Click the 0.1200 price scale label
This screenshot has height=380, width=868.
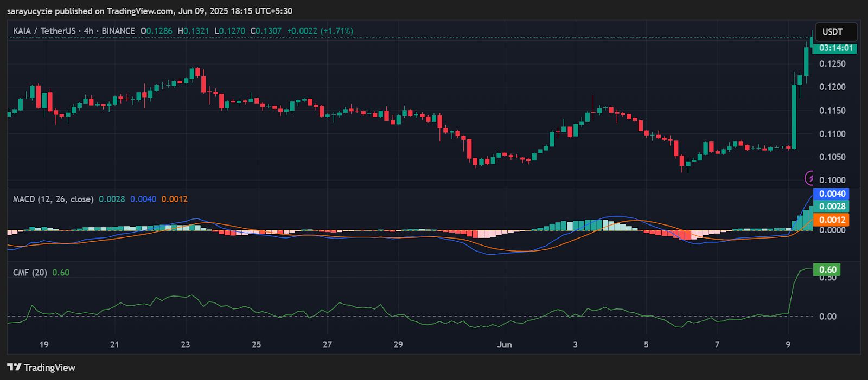[832, 87]
